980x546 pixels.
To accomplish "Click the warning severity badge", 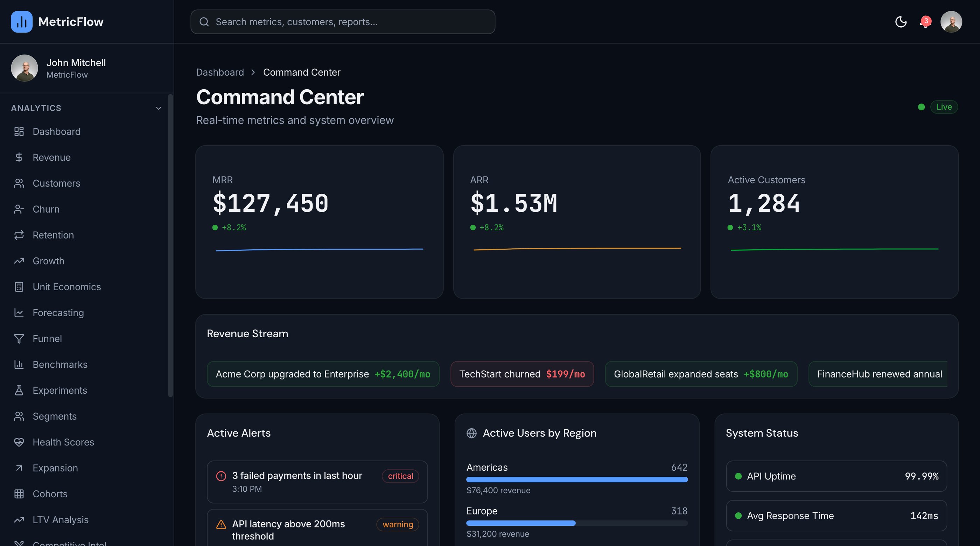I will (398, 525).
